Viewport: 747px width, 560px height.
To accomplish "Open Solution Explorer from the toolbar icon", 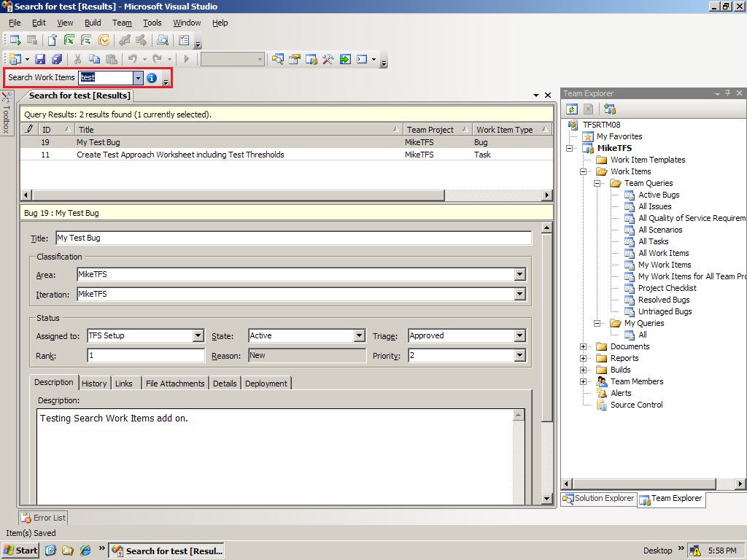I will [278, 59].
